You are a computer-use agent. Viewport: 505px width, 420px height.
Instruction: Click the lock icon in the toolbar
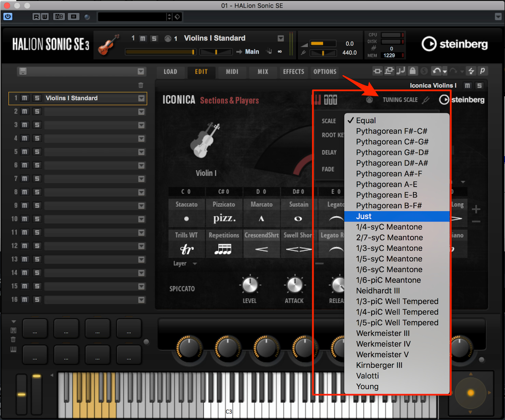[413, 71]
